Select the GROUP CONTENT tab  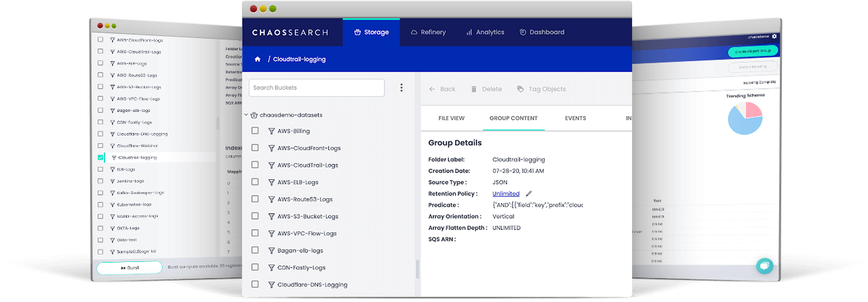point(513,118)
